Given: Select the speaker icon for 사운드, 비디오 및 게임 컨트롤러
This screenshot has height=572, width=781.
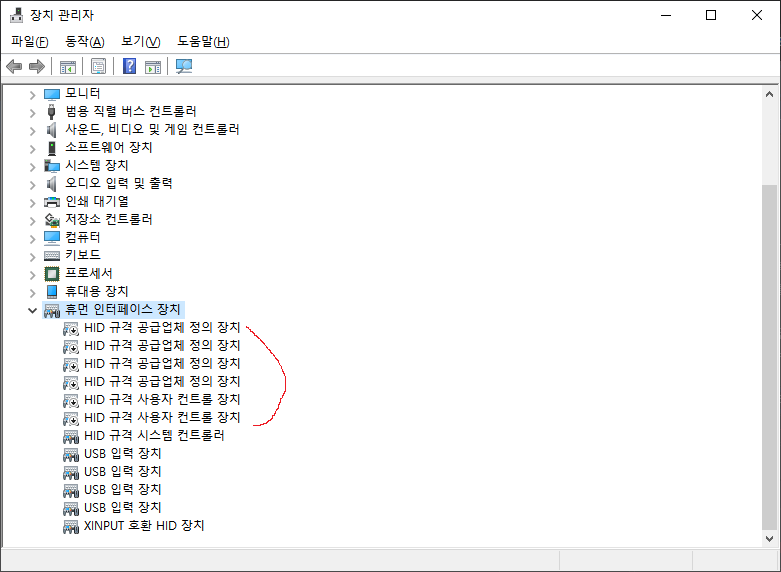Looking at the screenshot, I should click(x=52, y=130).
